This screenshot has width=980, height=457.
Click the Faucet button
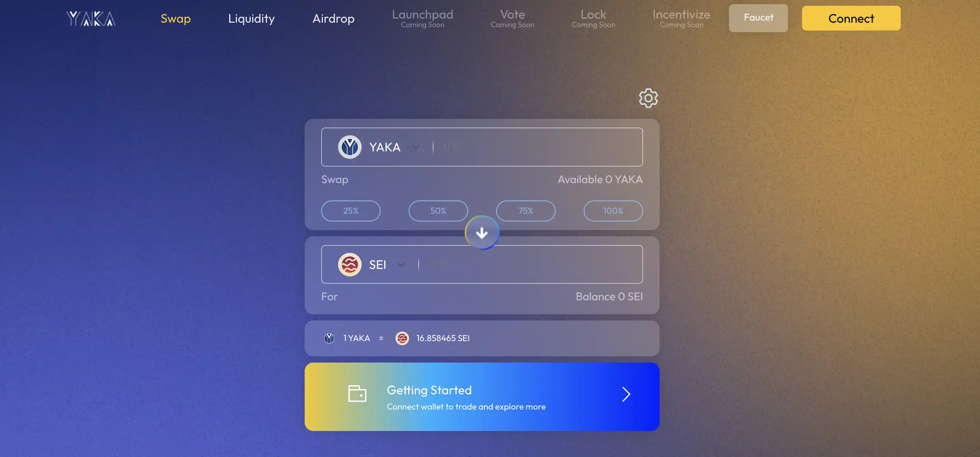758,17
